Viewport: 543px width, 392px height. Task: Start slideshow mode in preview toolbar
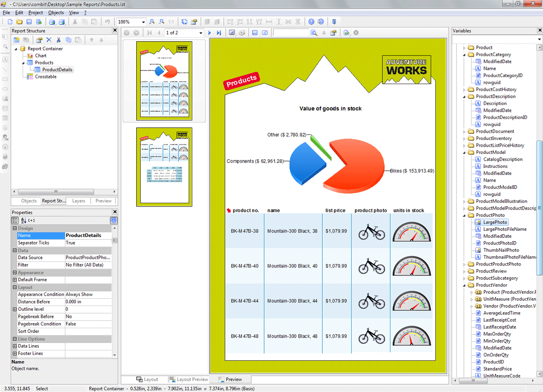(232, 33)
